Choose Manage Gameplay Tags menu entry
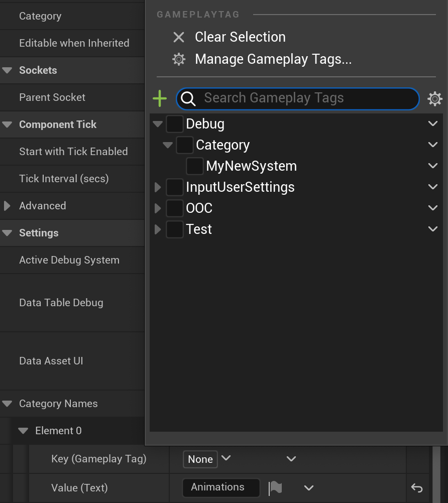 coord(273,59)
